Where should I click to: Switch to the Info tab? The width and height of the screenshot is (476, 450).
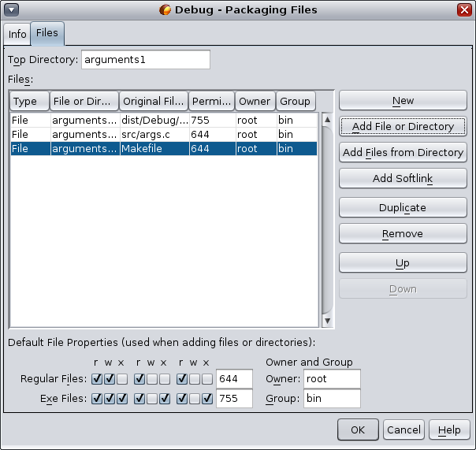(x=17, y=35)
